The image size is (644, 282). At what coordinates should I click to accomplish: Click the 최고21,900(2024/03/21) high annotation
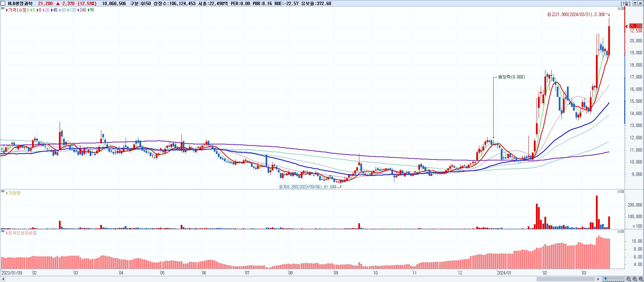(x=576, y=14)
